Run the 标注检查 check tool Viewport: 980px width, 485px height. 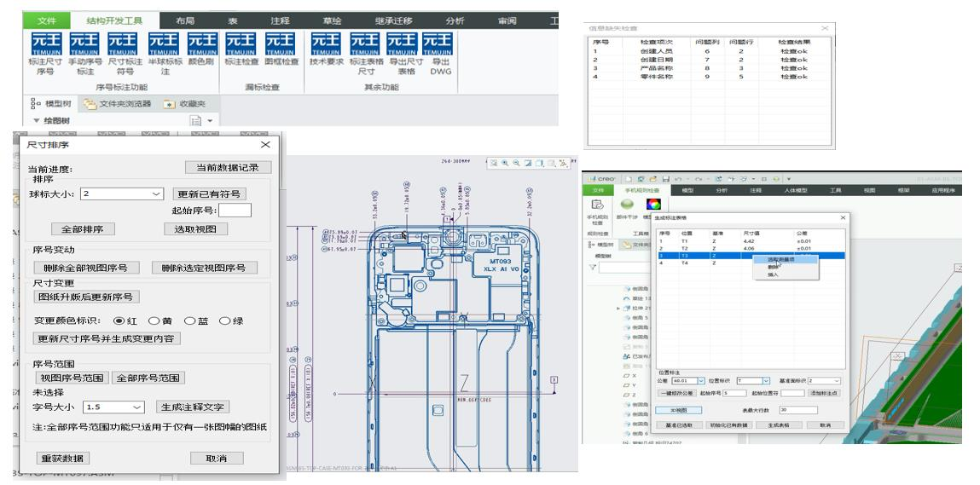[241, 46]
